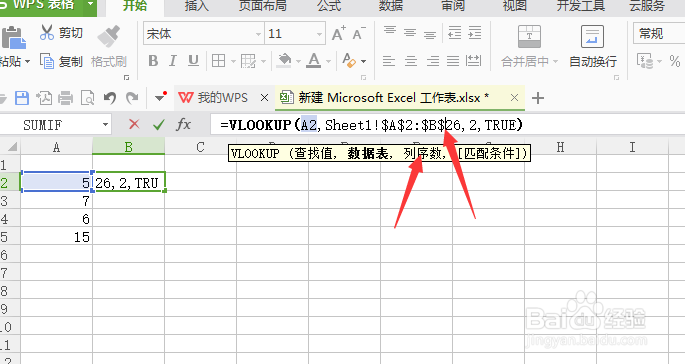Screen dimensions: 685x364
Task: Open the 插入 ribbon tab
Action: coord(197,6)
